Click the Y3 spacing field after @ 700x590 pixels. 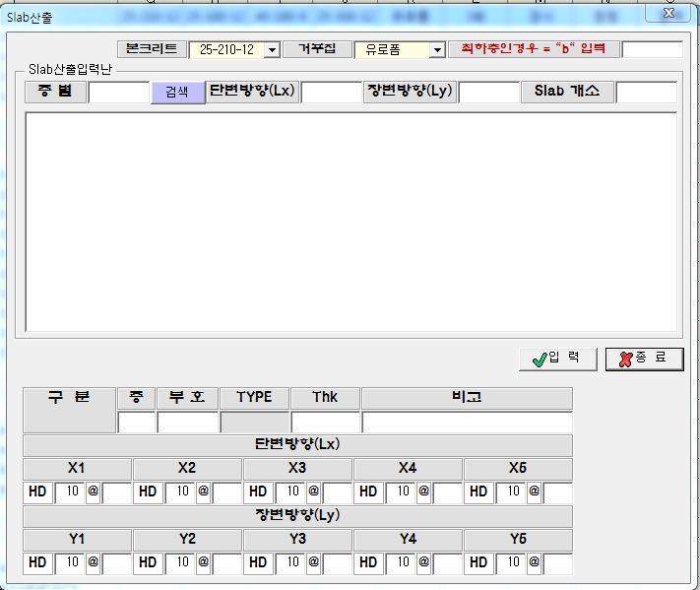(338, 563)
